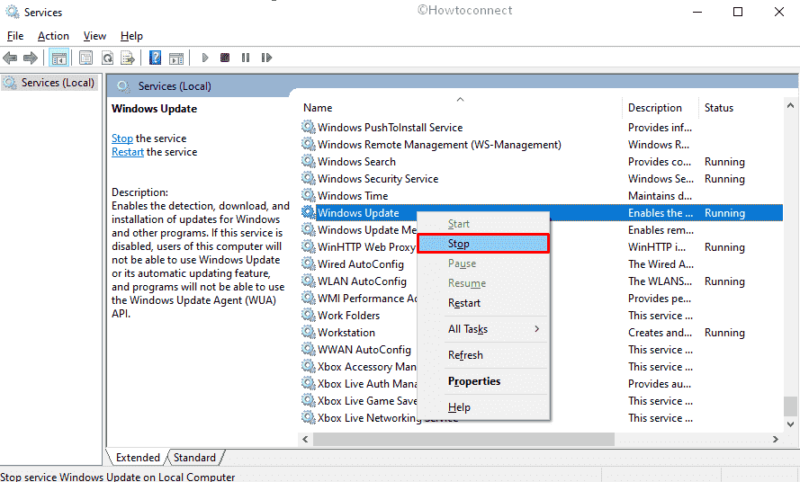The width and height of the screenshot is (800, 482).
Task: Select the Windows Search service name
Action: coord(357,162)
